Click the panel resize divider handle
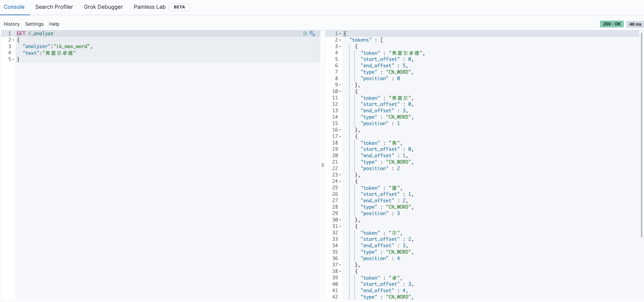 (x=323, y=165)
